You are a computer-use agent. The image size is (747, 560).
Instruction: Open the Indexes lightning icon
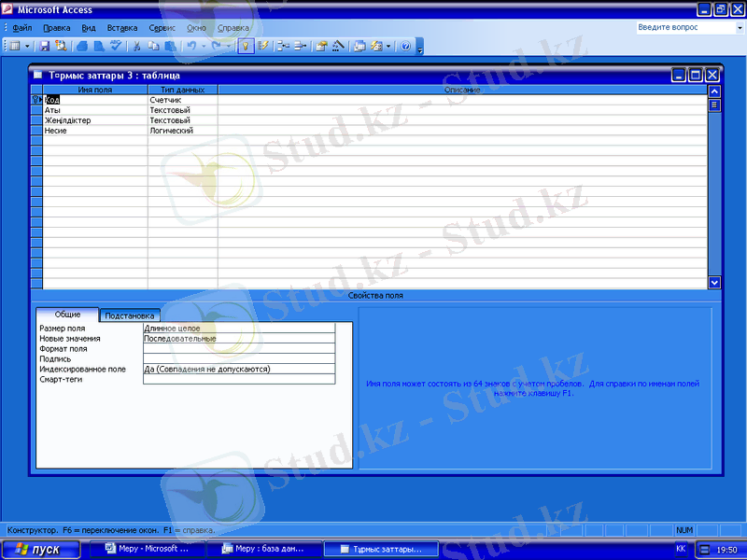tap(262, 46)
